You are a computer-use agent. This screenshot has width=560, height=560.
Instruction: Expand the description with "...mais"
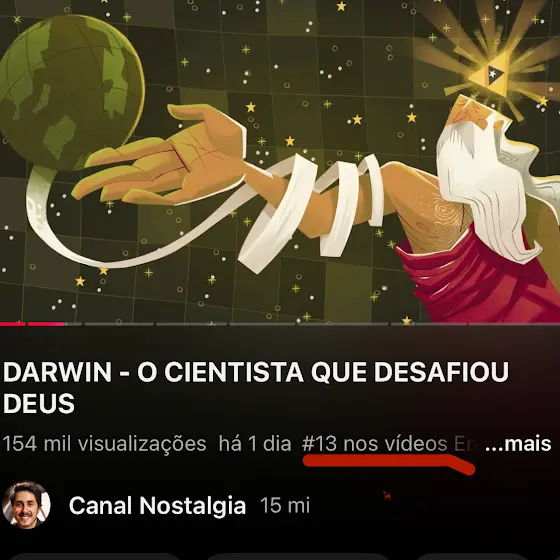click(518, 444)
